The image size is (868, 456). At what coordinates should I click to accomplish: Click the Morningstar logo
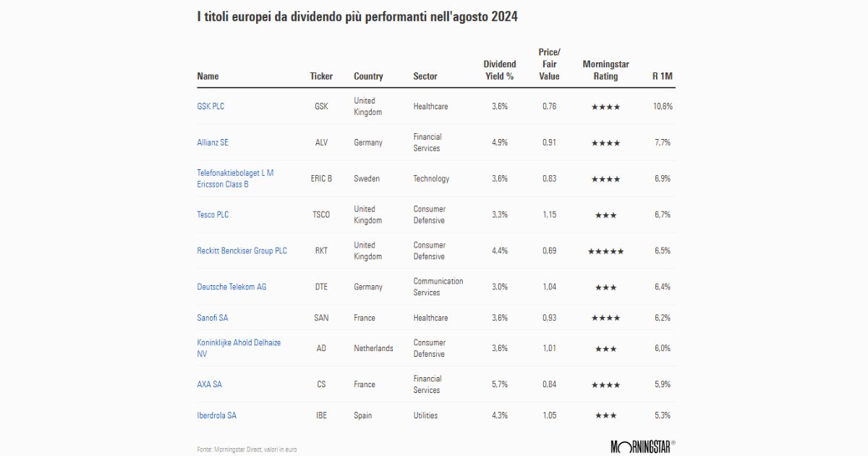pyautogui.click(x=643, y=446)
